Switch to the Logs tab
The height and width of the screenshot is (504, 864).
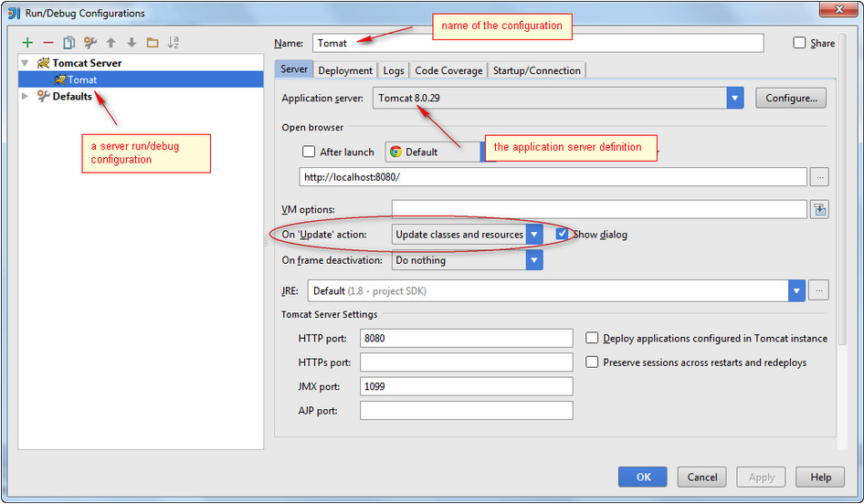[x=394, y=70]
